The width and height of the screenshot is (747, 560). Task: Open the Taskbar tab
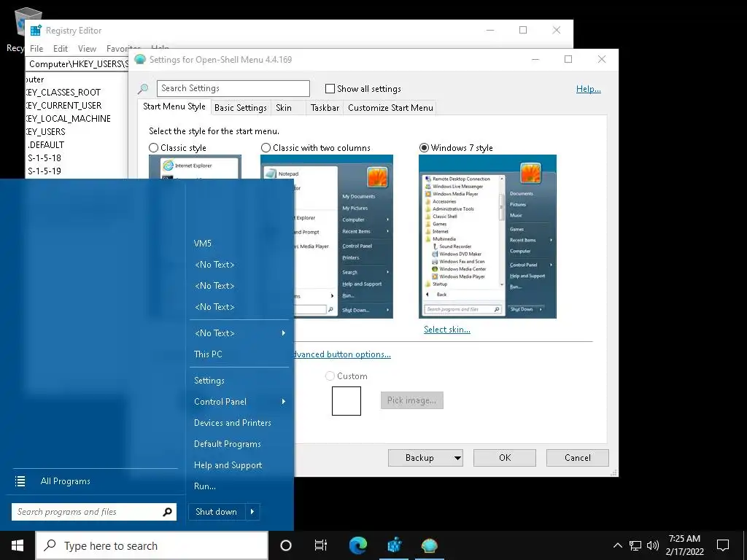click(325, 108)
